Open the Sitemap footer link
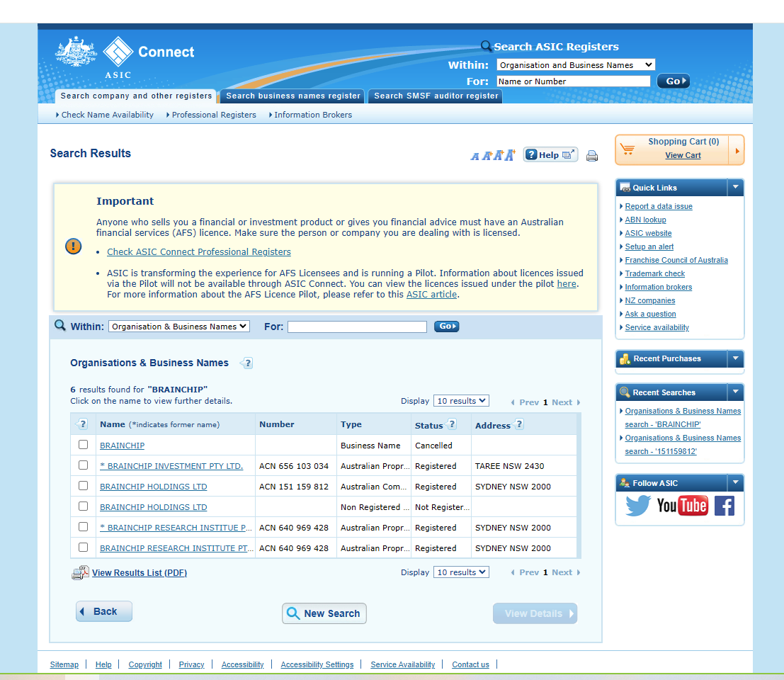Viewport: 784px width, 680px height. [x=64, y=664]
